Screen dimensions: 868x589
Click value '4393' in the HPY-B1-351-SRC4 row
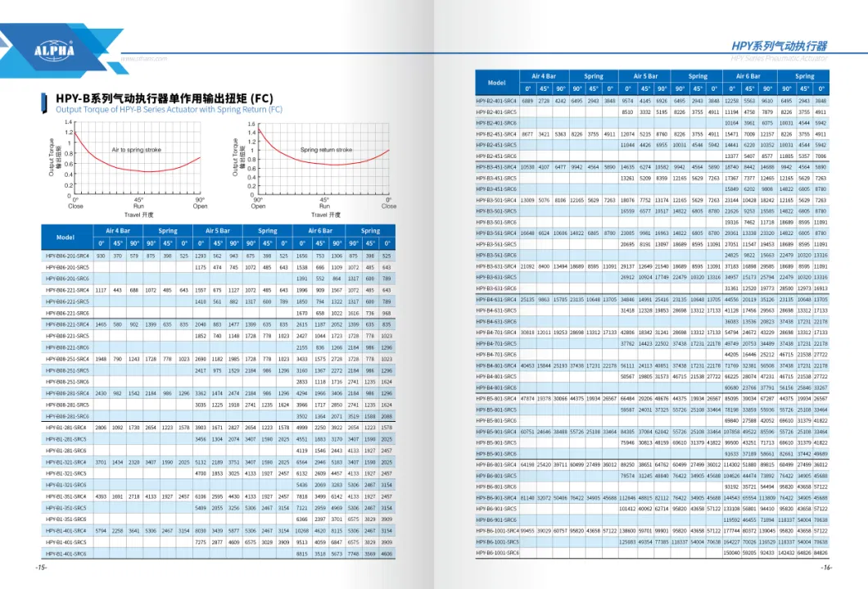pyautogui.click(x=101, y=496)
